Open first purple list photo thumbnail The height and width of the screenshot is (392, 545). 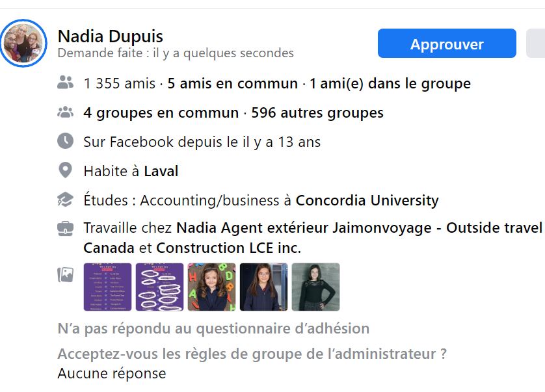pyautogui.click(x=108, y=287)
